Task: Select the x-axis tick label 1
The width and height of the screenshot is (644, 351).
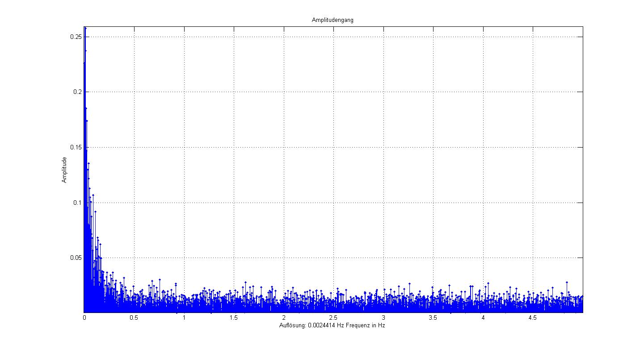Action: (x=184, y=318)
